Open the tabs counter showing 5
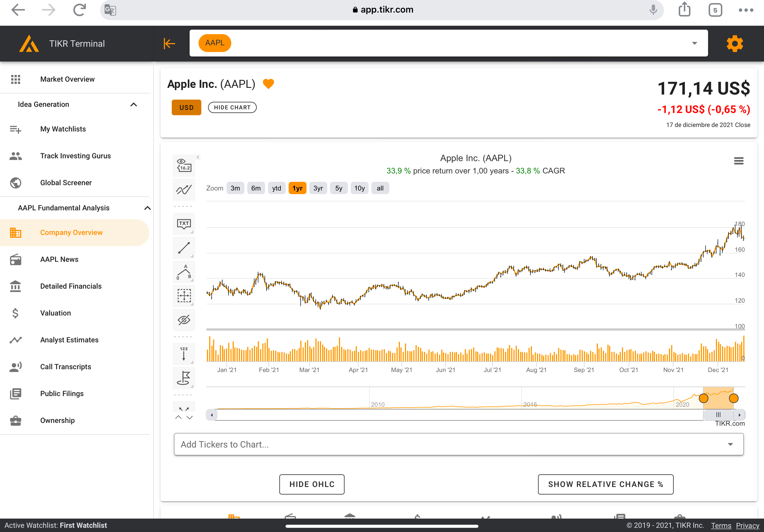 pos(715,10)
